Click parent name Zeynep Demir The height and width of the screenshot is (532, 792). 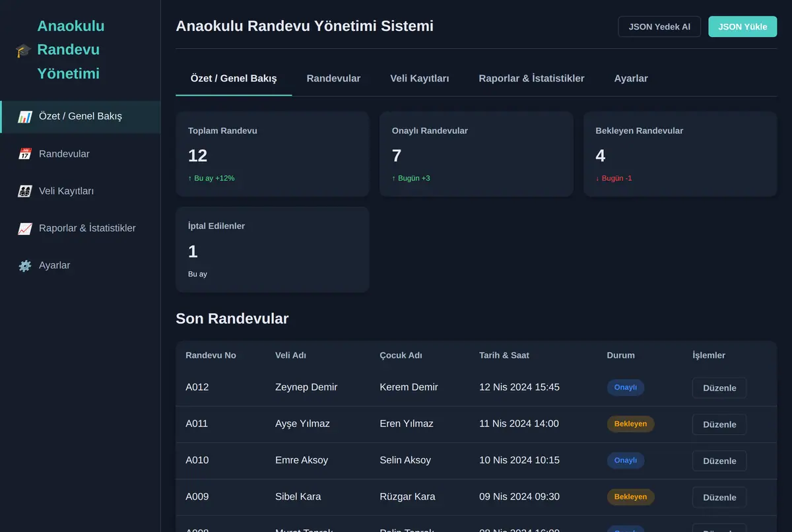[x=306, y=387]
